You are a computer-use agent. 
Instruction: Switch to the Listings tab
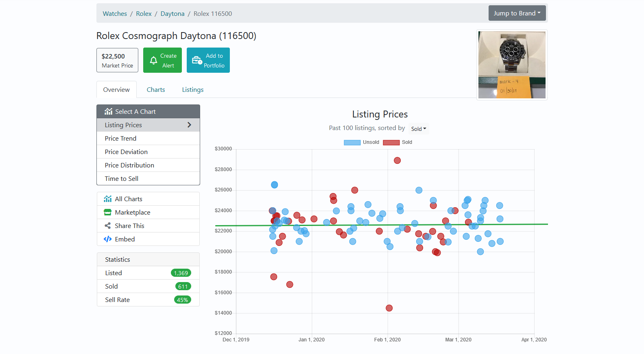(193, 89)
